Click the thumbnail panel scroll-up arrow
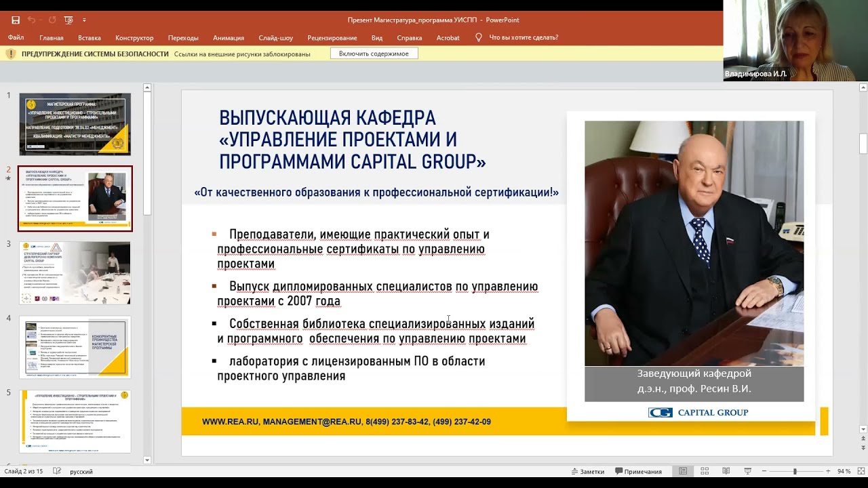868x488 pixels. click(x=147, y=87)
